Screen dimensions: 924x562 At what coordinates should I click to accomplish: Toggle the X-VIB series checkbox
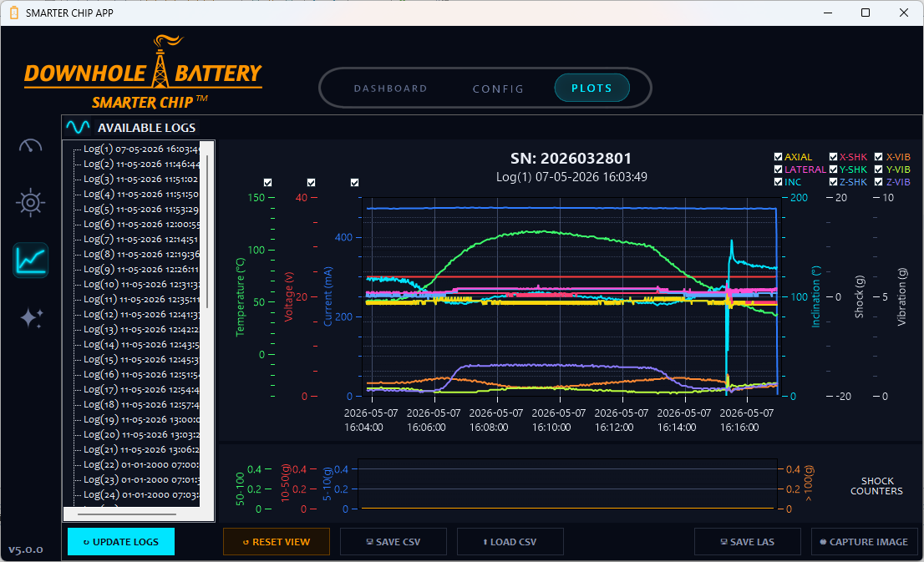(879, 157)
